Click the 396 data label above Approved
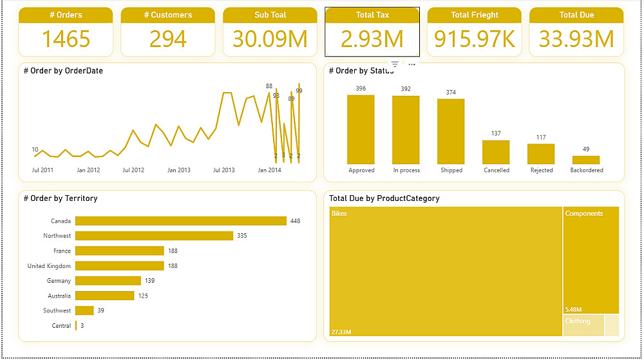644x360 pixels. click(361, 89)
